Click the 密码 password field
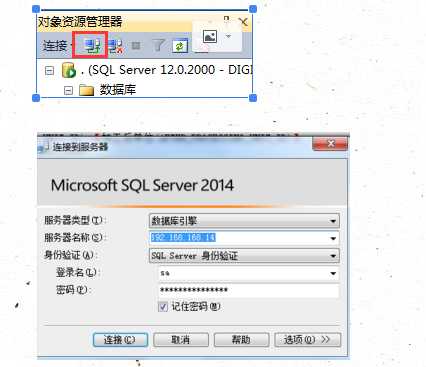This screenshot has width=426, height=367. pos(249,290)
